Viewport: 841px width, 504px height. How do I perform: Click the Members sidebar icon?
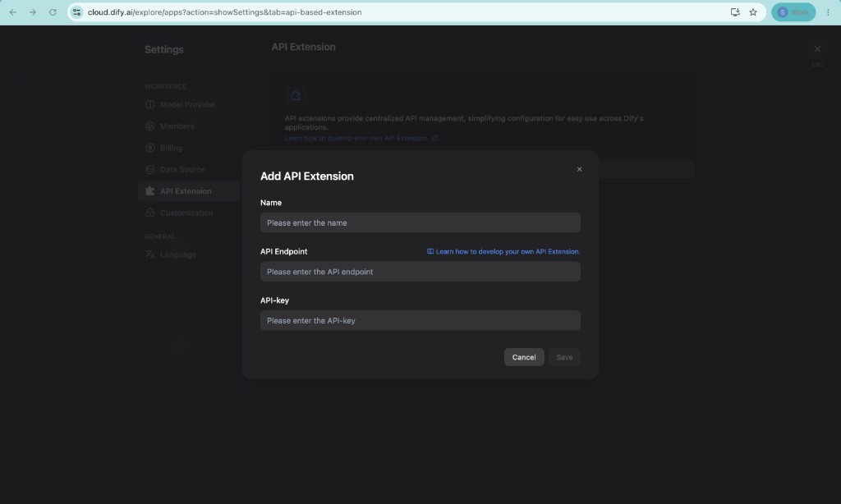(150, 126)
